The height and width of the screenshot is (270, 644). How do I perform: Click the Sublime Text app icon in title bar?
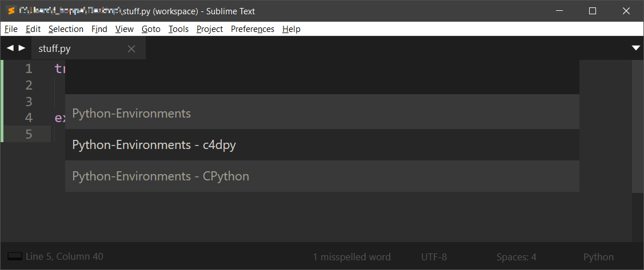11,11
